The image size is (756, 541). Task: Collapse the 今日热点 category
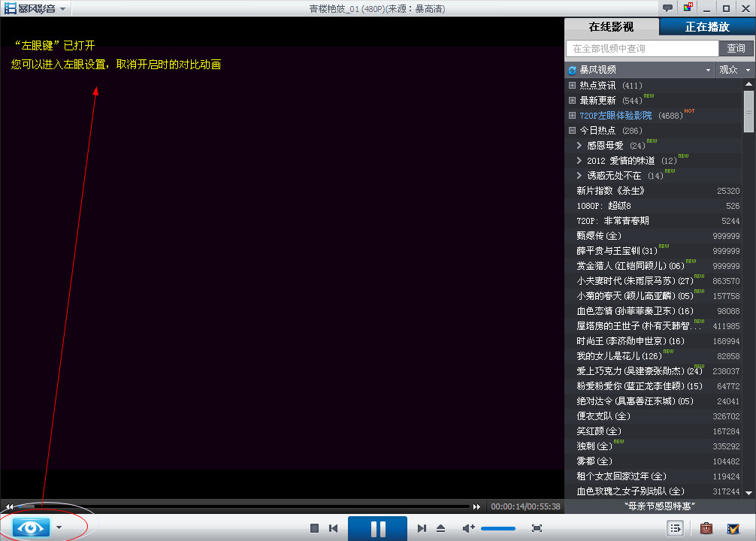tap(573, 130)
